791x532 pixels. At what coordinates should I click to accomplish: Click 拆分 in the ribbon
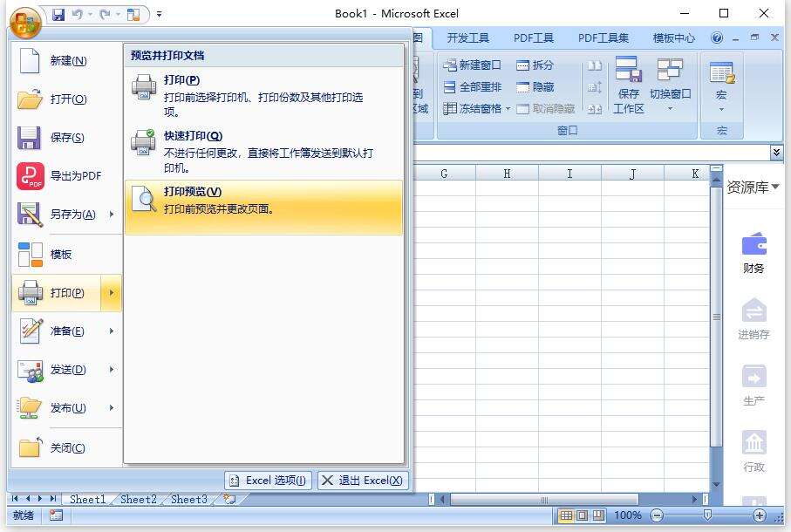click(x=535, y=65)
